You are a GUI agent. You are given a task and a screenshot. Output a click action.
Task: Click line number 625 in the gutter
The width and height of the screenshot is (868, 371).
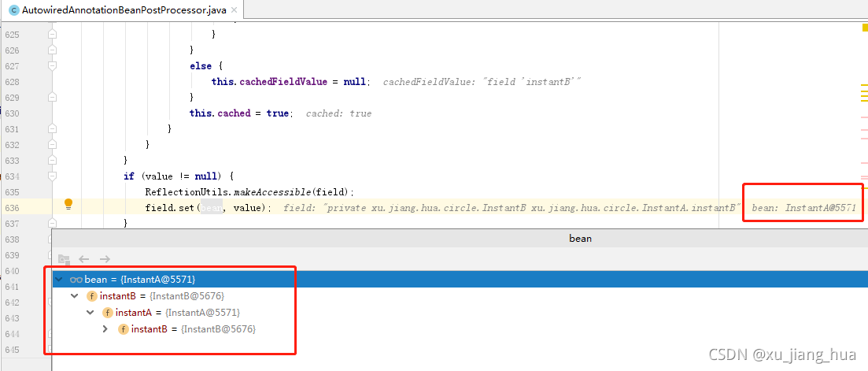click(12, 35)
